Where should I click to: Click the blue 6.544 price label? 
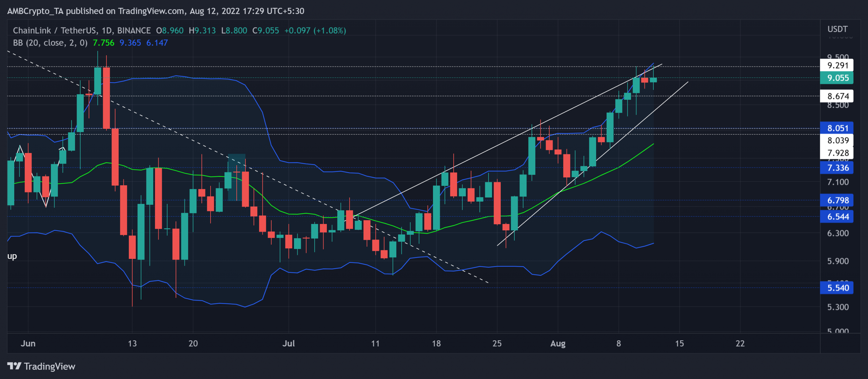[836, 216]
